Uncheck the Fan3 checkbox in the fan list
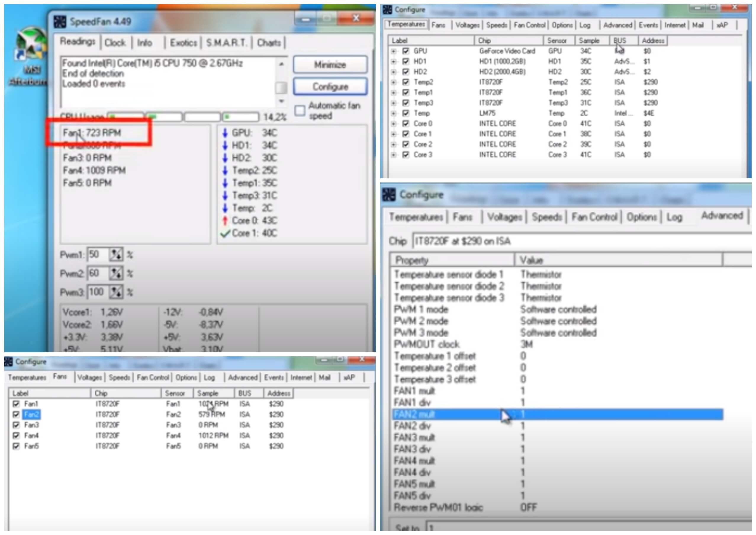 point(16,425)
